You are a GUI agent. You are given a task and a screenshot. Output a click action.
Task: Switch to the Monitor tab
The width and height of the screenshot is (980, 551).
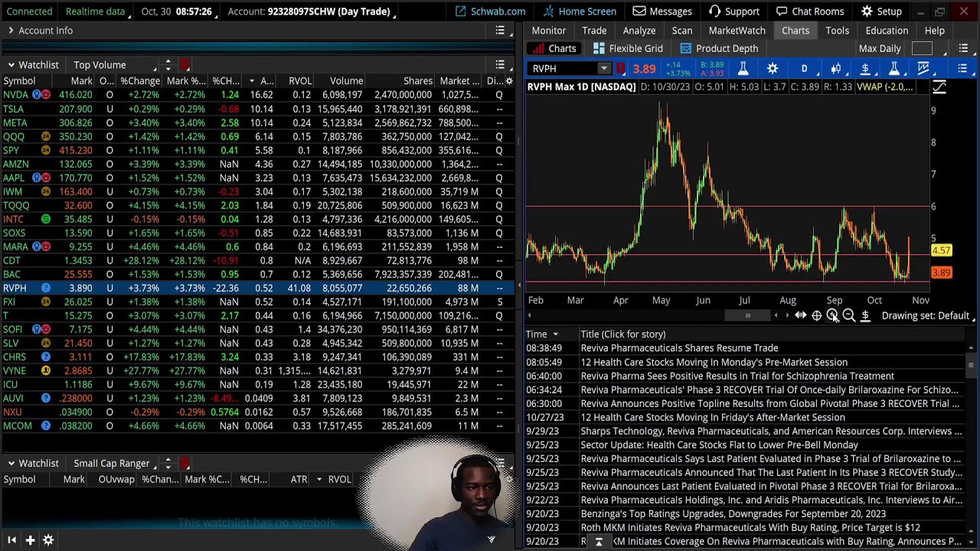[549, 31]
